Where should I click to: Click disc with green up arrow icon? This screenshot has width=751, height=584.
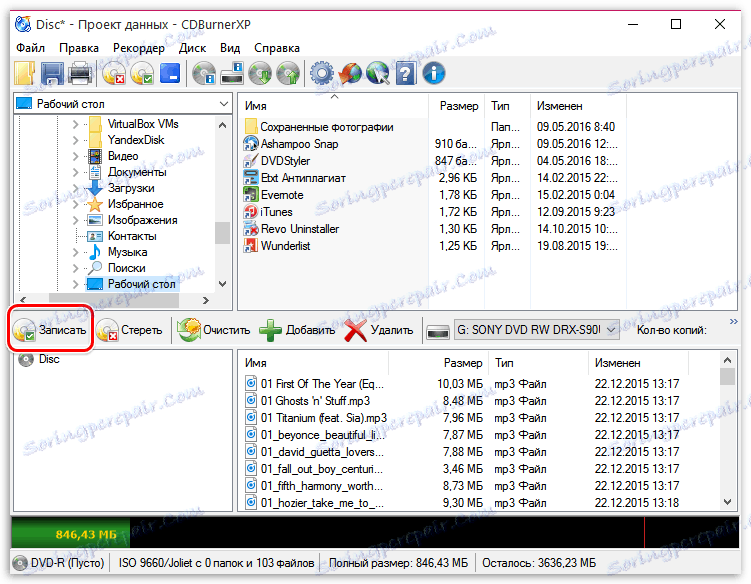click(x=288, y=73)
